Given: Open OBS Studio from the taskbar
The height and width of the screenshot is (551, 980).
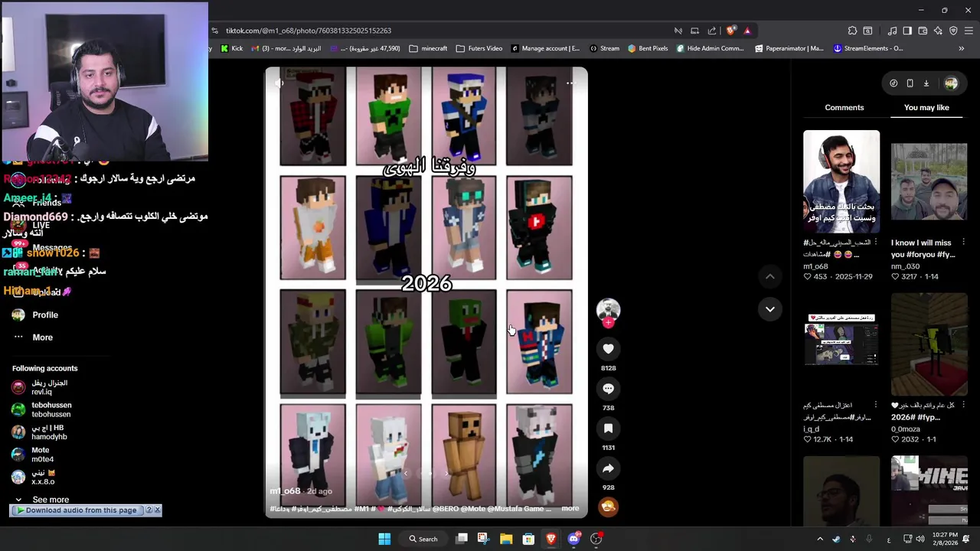Looking at the screenshot, I should coord(596,539).
